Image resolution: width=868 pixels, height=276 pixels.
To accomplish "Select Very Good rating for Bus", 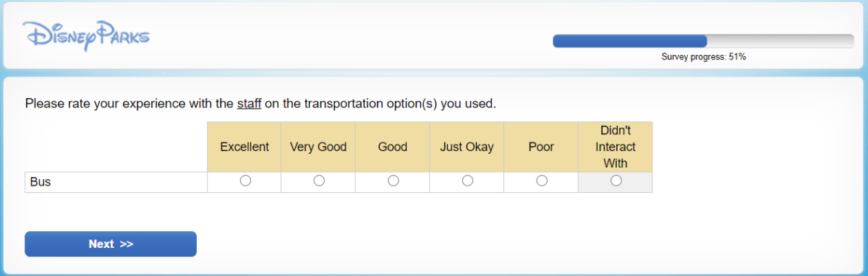I will coord(319,181).
